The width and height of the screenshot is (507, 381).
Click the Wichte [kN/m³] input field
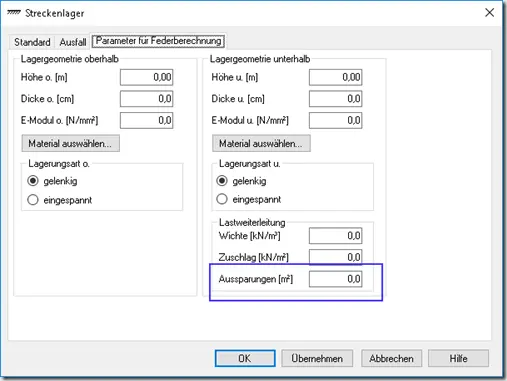pos(336,236)
